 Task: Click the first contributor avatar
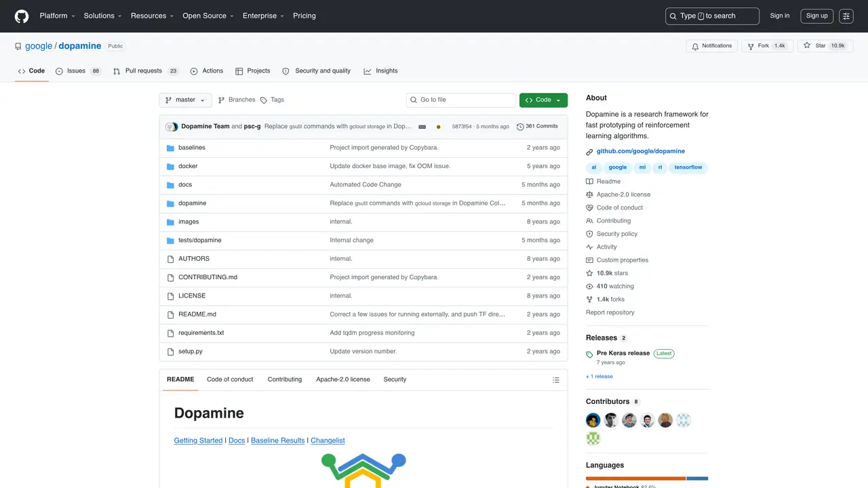coord(593,421)
